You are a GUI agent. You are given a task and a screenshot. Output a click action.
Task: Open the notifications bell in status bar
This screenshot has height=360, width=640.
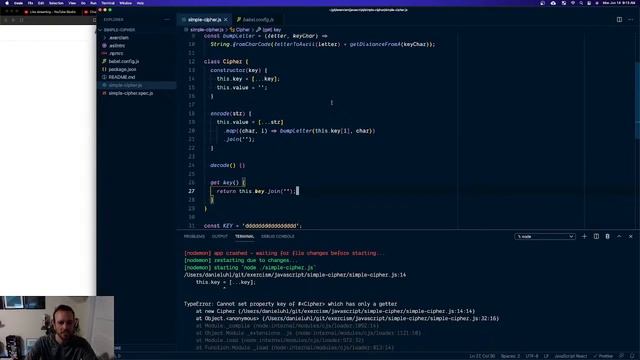point(632,356)
